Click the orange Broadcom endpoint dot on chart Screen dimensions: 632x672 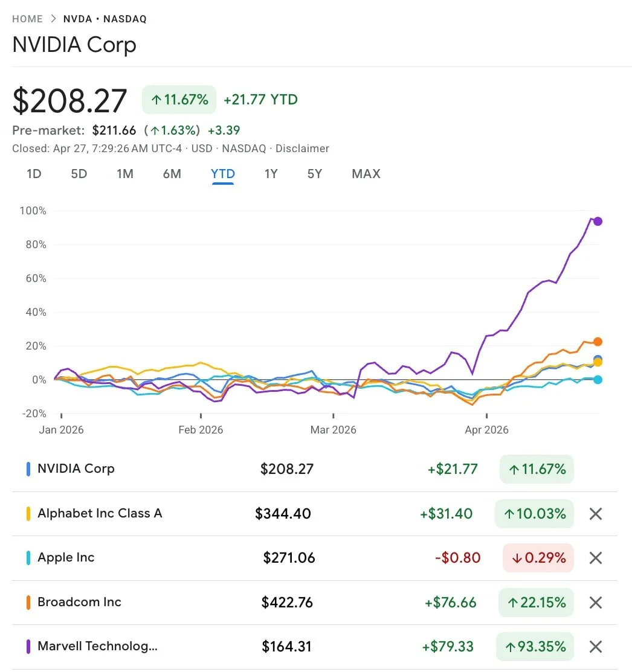point(598,342)
